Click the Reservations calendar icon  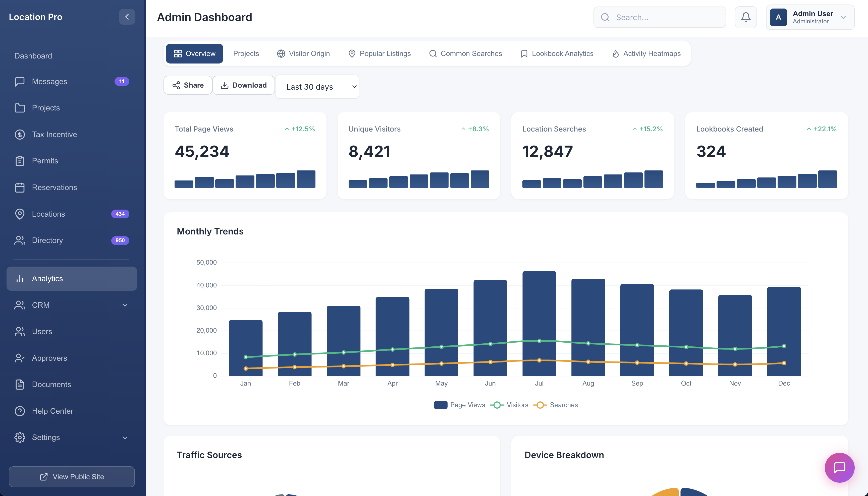click(20, 187)
